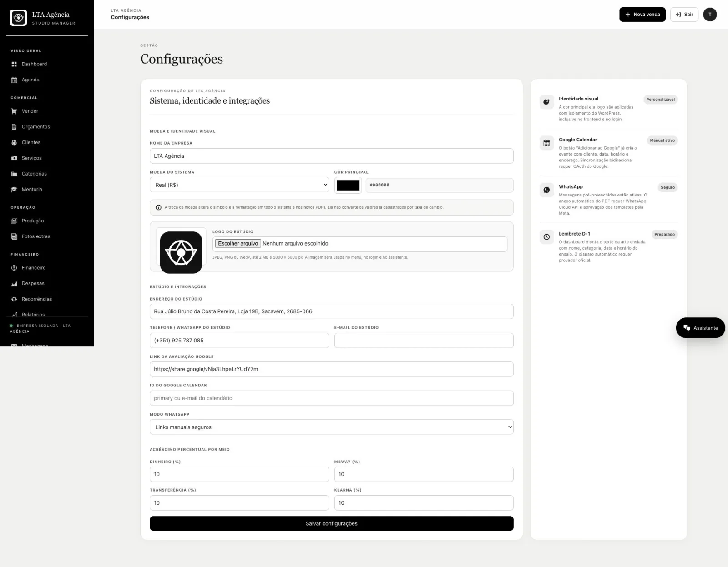Click the Fotos extras icon
The image size is (728, 567).
coord(14,236)
